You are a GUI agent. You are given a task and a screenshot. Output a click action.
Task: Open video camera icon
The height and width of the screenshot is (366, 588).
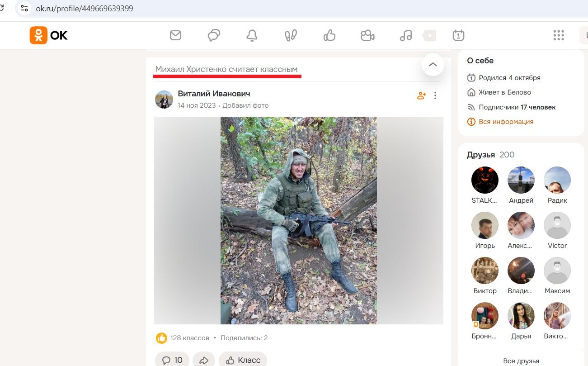click(x=367, y=35)
